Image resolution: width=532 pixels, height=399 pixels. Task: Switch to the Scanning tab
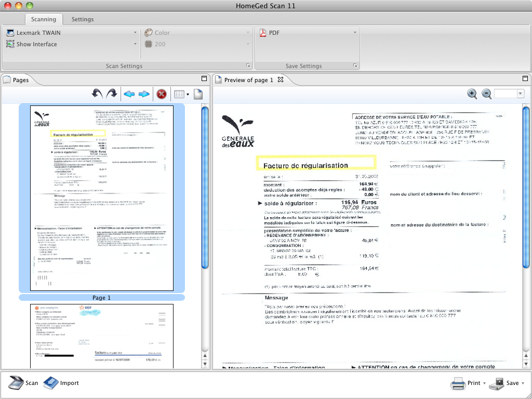pyautogui.click(x=44, y=19)
